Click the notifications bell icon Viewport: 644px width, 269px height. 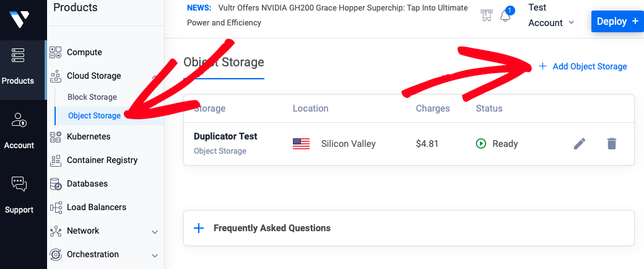coord(505,15)
